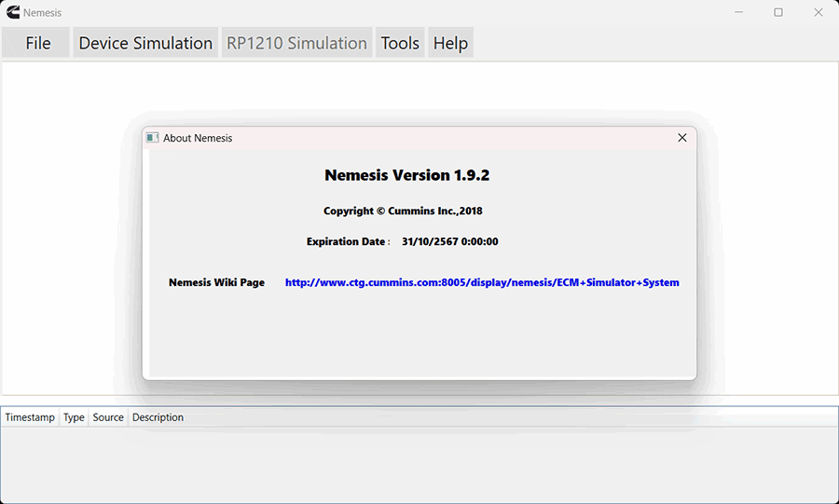Click the About Nemesis dialog icon
The height and width of the screenshot is (504, 839).
153,138
